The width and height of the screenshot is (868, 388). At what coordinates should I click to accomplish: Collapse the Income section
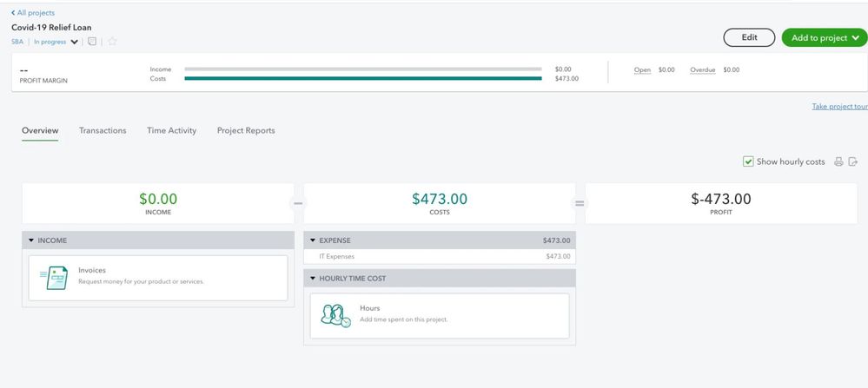click(32, 240)
